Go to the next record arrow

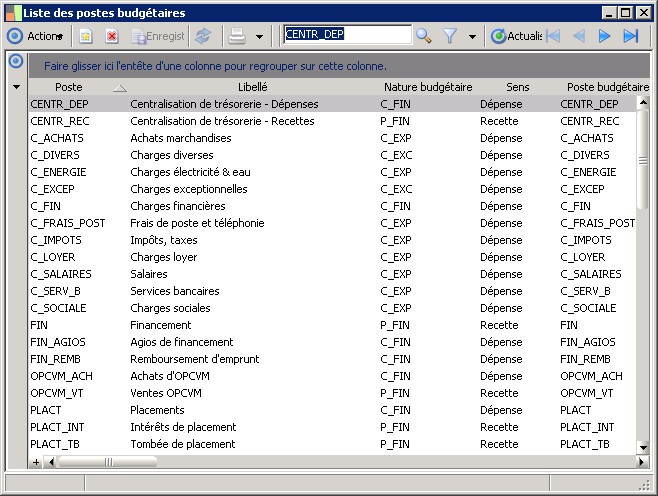click(604, 36)
